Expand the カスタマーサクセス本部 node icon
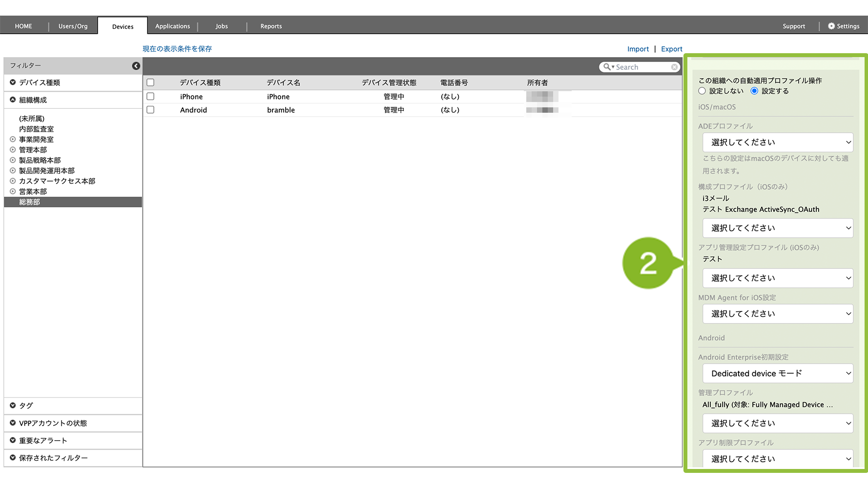The image size is (868, 488). tap(13, 181)
